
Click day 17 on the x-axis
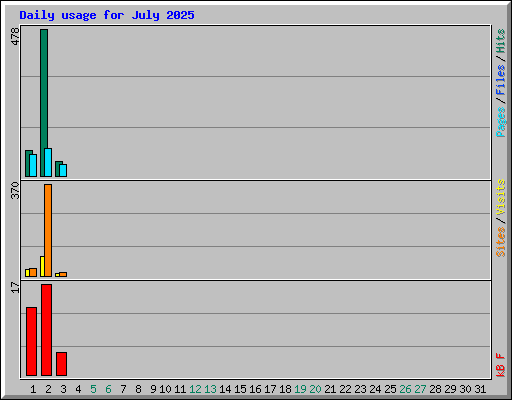point(270,389)
